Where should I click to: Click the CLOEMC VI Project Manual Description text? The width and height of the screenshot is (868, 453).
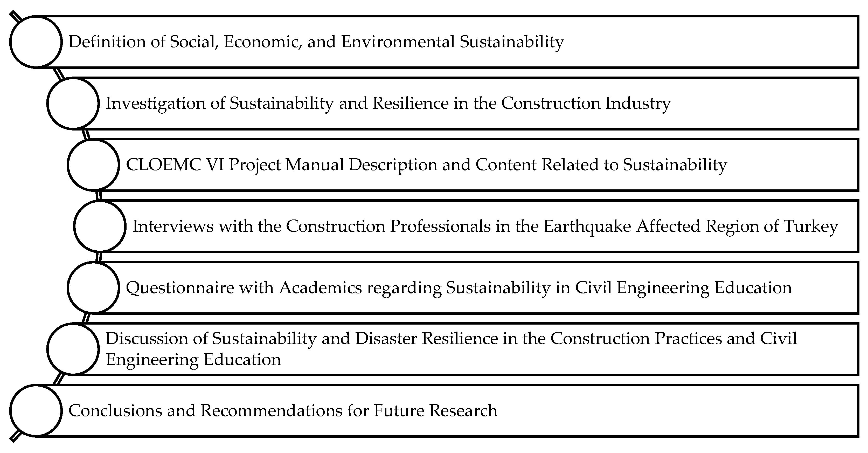pyautogui.click(x=426, y=165)
